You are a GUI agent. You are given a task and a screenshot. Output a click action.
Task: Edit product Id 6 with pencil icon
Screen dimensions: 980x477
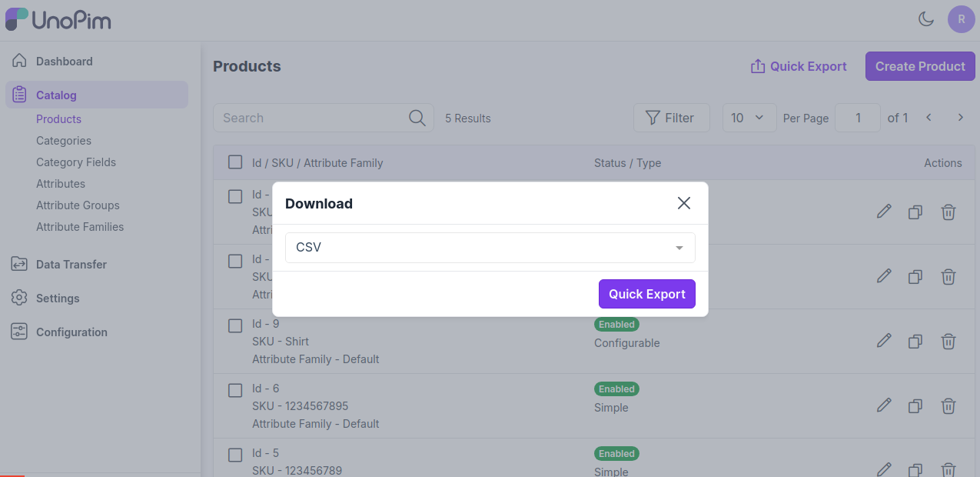coord(884,405)
